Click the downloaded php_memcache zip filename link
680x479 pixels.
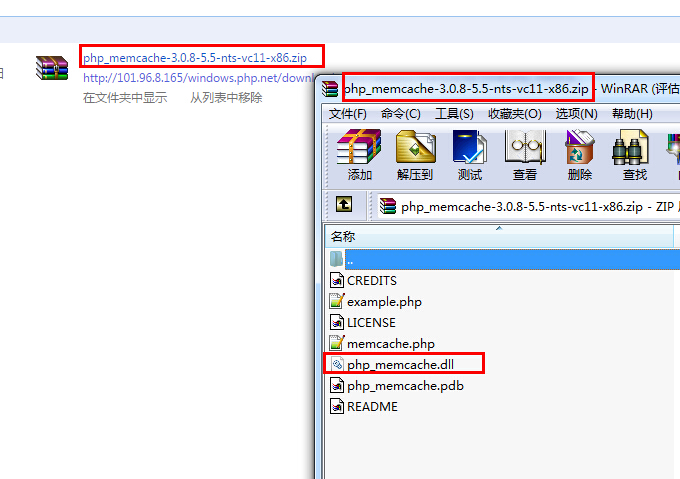click(x=195, y=58)
